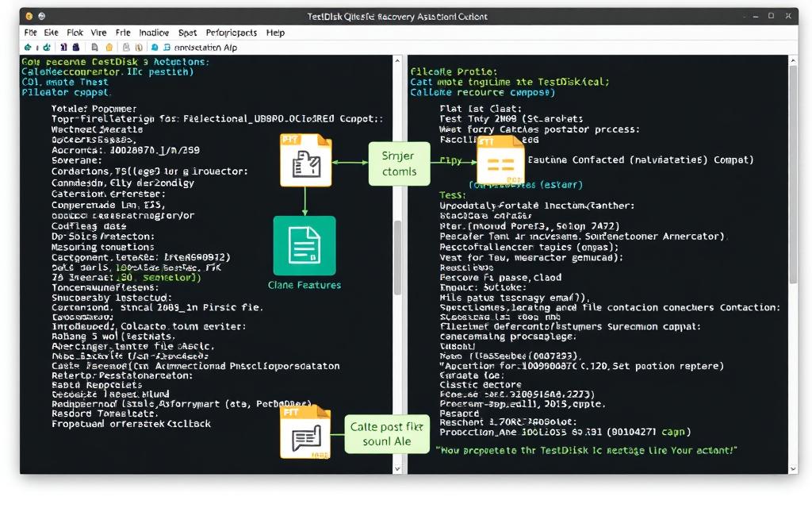Image resolution: width=812 pixels, height=508 pixels.
Task: Open the 'Fite' menu
Action: 31,33
